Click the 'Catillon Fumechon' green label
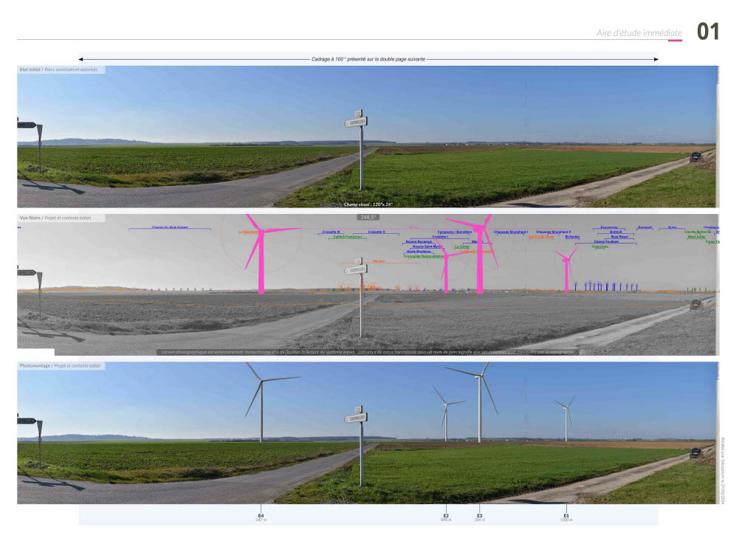756x535 pixels. coord(347,237)
